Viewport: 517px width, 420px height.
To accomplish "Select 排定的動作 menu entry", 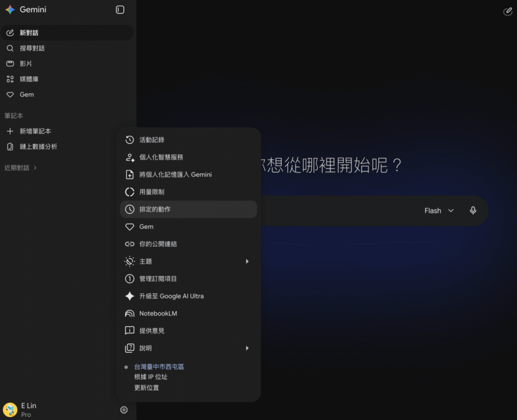I will [188, 209].
